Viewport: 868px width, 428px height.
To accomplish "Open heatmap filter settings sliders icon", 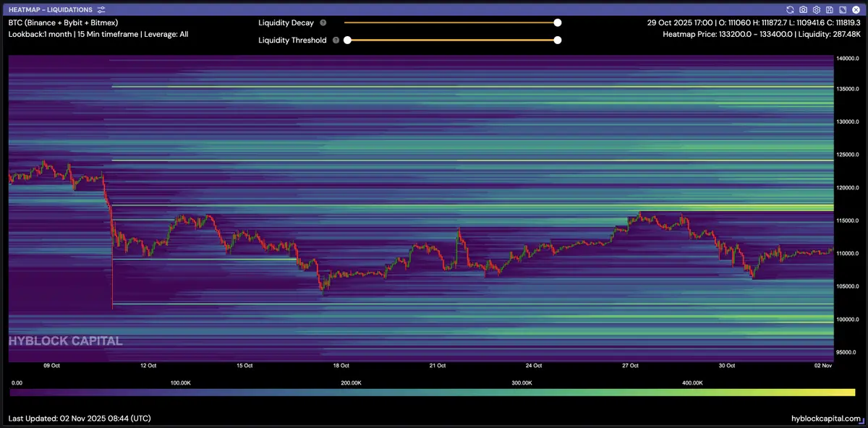I will point(101,10).
